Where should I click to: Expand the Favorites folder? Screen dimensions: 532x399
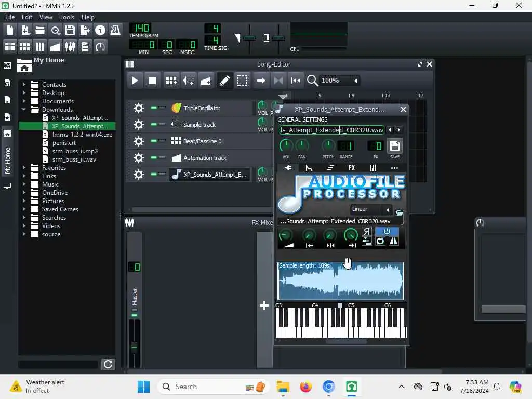click(x=24, y=168)
